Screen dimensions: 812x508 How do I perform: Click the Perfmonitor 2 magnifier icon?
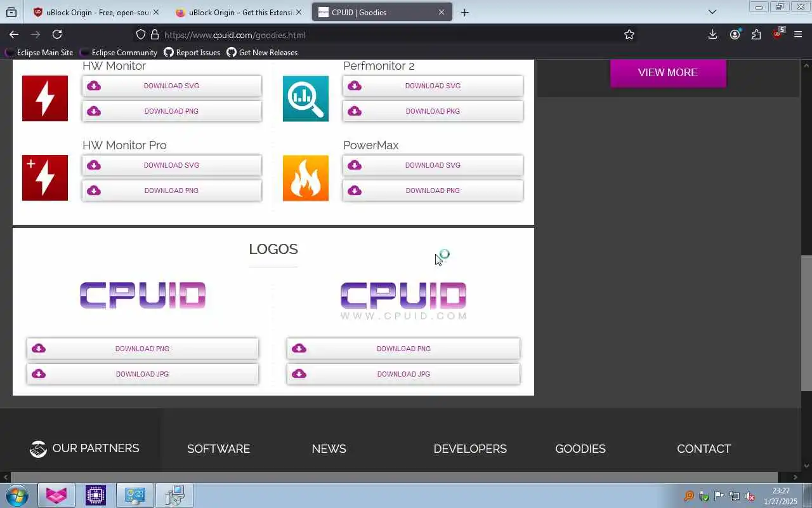click(306, 98)
